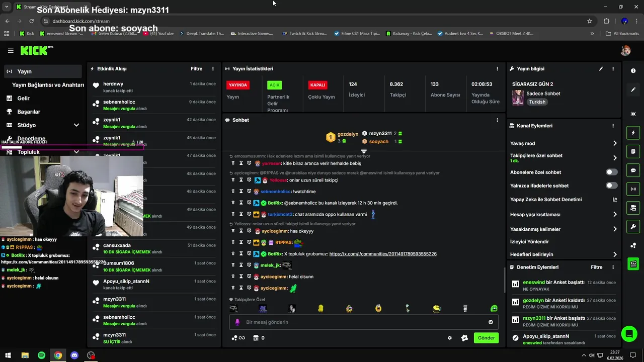The width and height of the screenshot is (644, 362).
Task: Click the Kick logo in the dashboard header
Action: (36, 50)
